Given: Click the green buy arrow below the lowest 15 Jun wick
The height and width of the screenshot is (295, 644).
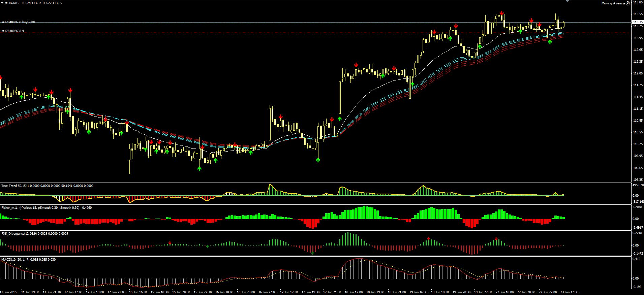Looking at the screenshot, I should 199,168.
